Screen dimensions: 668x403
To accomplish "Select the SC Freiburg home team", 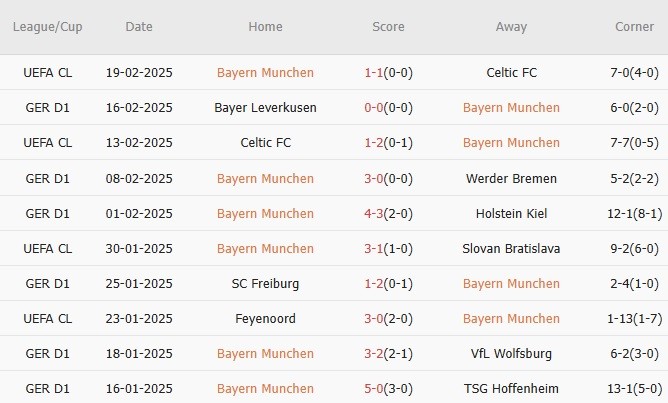I will click(x=265, y=284).
